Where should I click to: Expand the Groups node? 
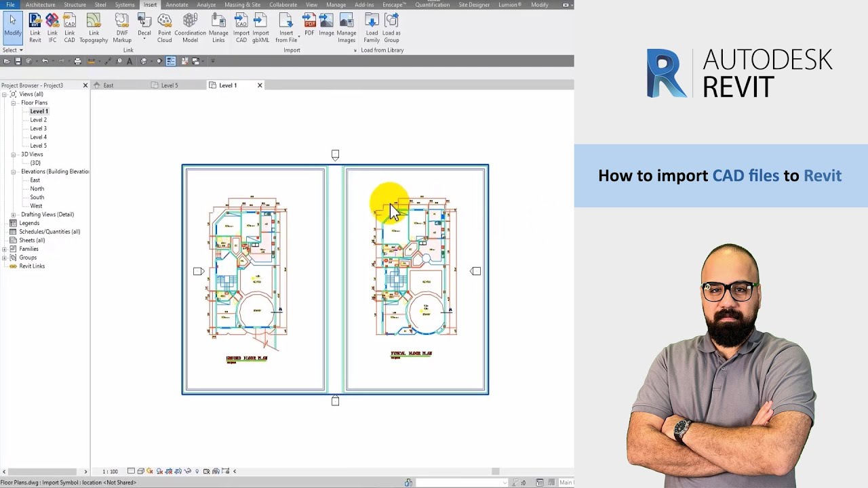tap(5, 258)
